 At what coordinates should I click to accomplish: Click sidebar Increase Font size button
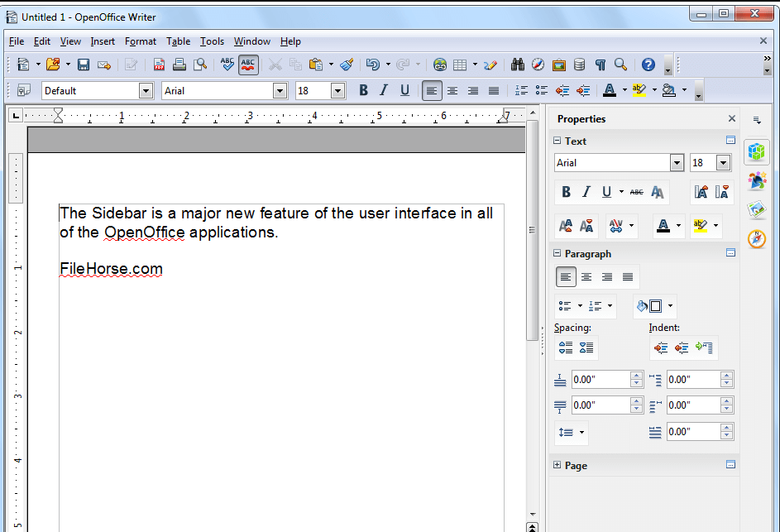click(x=566, y=226)
